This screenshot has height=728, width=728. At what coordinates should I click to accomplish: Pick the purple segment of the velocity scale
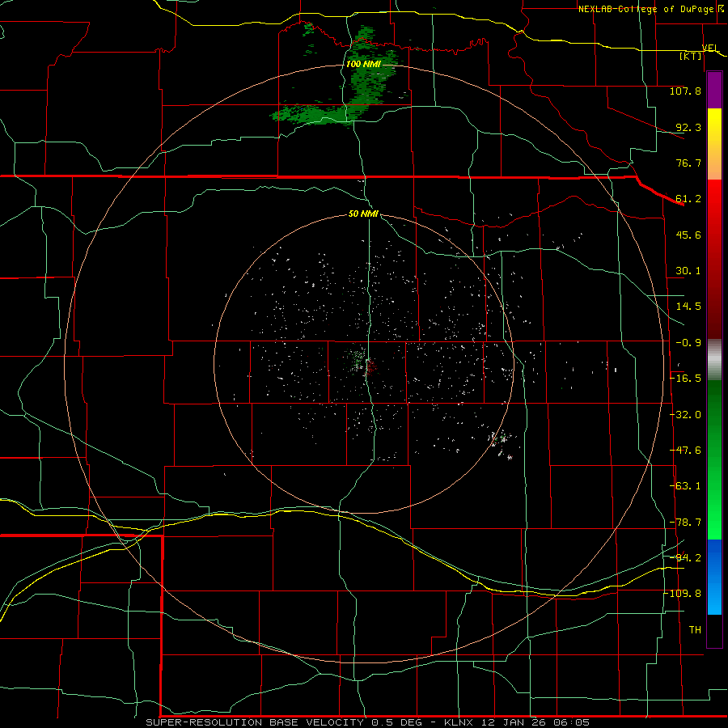coord(714,90)
